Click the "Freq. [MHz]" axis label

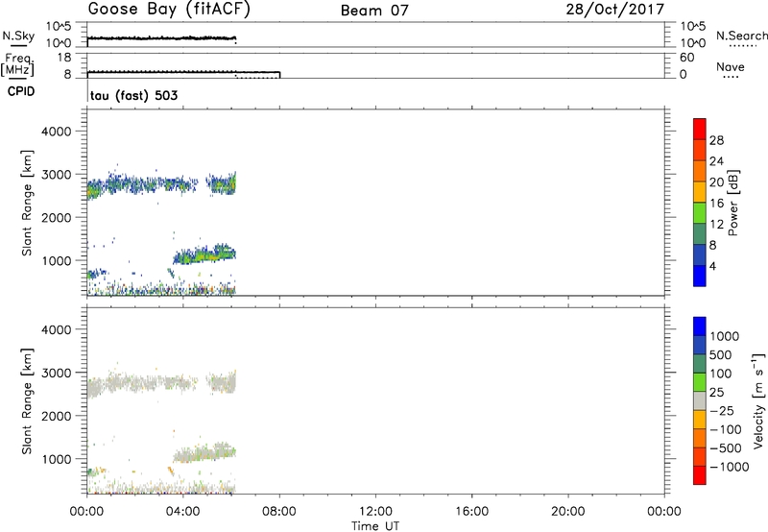tap(18, 64)
